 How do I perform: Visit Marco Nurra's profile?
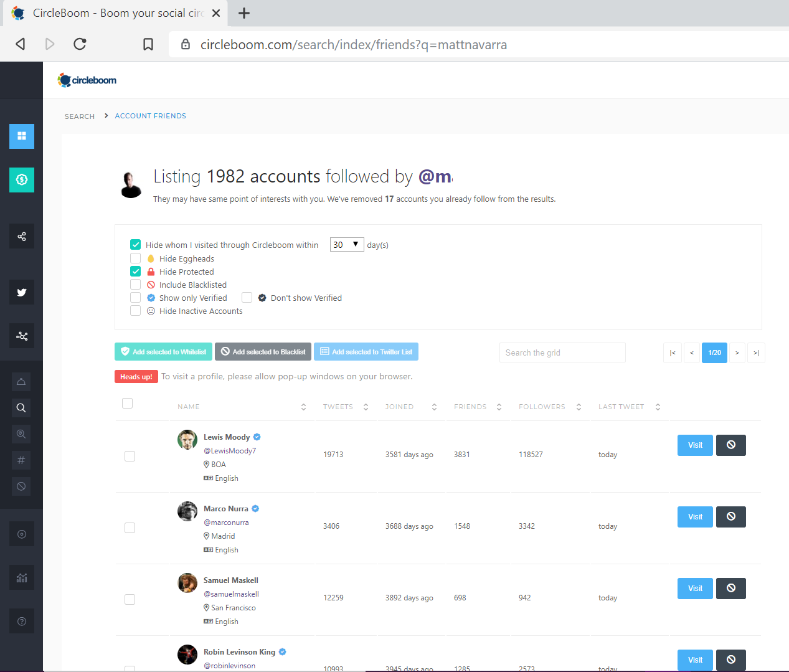click(x=695, y=516)
